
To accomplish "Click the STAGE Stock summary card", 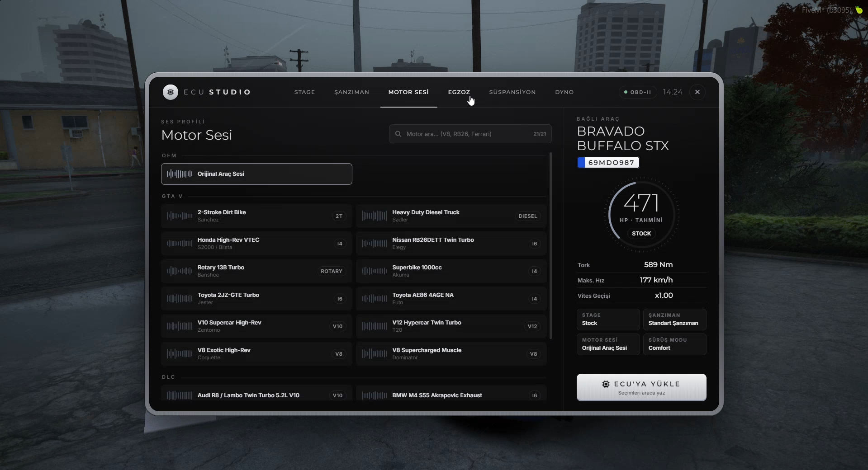I will pyautogui.click(x=608, y=320).
